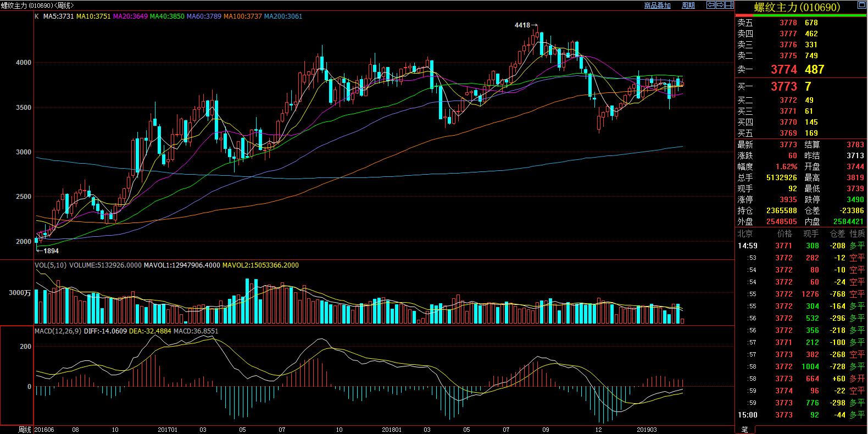Click the 卖四 3777 ask row
Screen dimensions: 868x434
coord(801,34)
